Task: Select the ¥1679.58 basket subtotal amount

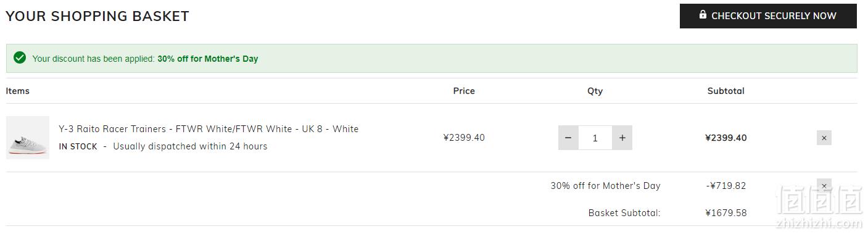Action: tap(725, 213)
